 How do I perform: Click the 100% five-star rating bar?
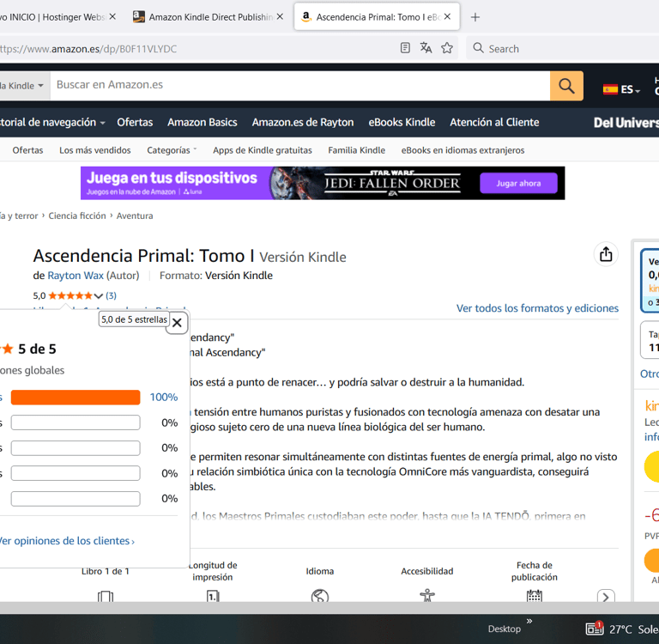click(x=76, y=397)
